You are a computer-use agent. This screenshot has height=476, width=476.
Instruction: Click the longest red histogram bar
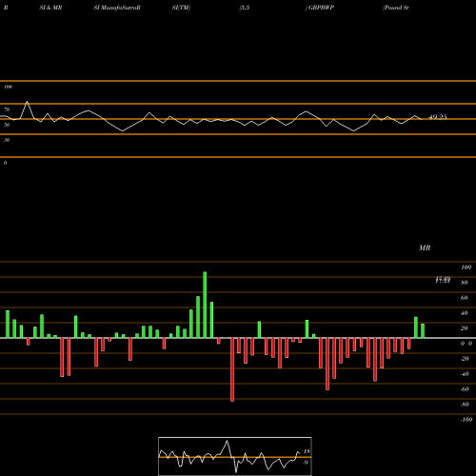[x=232, y=369]
